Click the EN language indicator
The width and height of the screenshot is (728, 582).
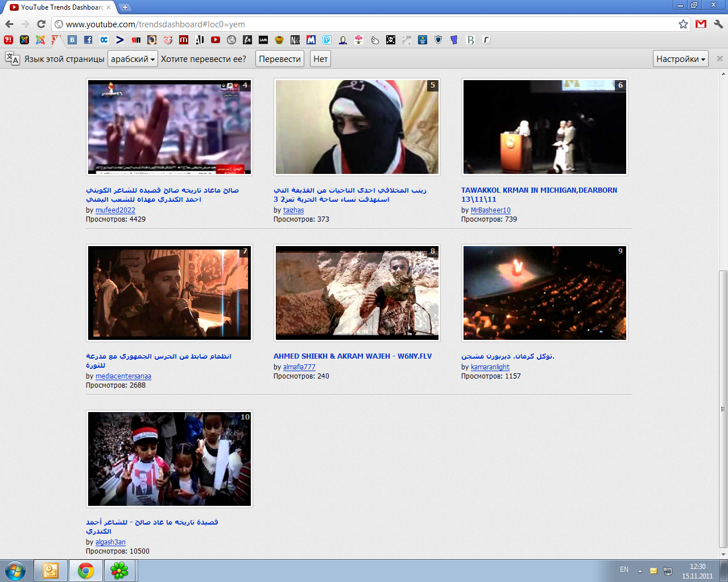624,569
